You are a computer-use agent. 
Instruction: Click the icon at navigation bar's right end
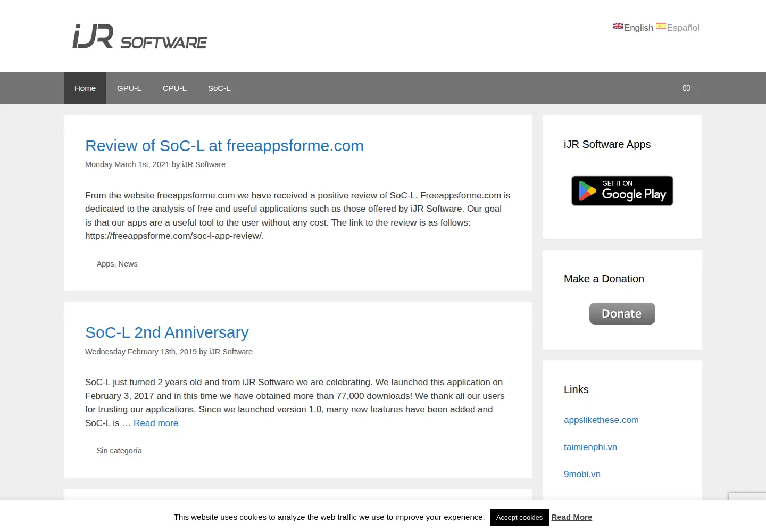coord(686,88)
